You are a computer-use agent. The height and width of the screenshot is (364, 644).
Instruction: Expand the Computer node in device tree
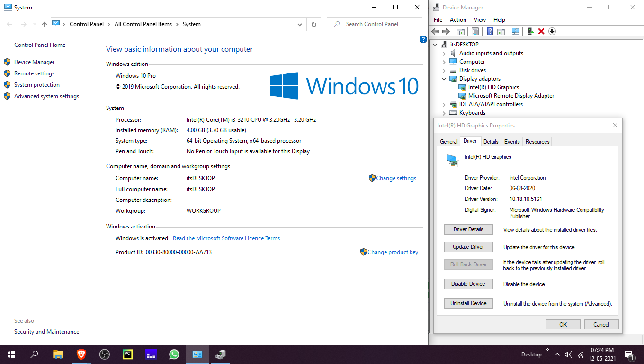(444, 62)
